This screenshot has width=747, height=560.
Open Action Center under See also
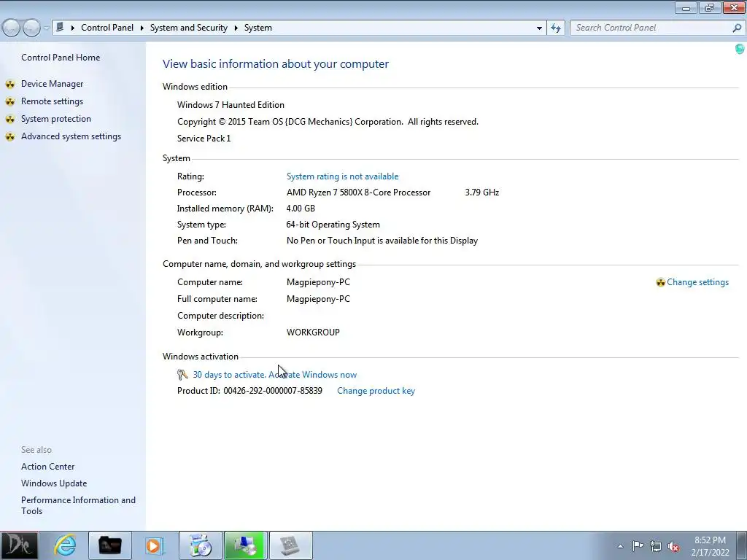[x=47, y=467]
